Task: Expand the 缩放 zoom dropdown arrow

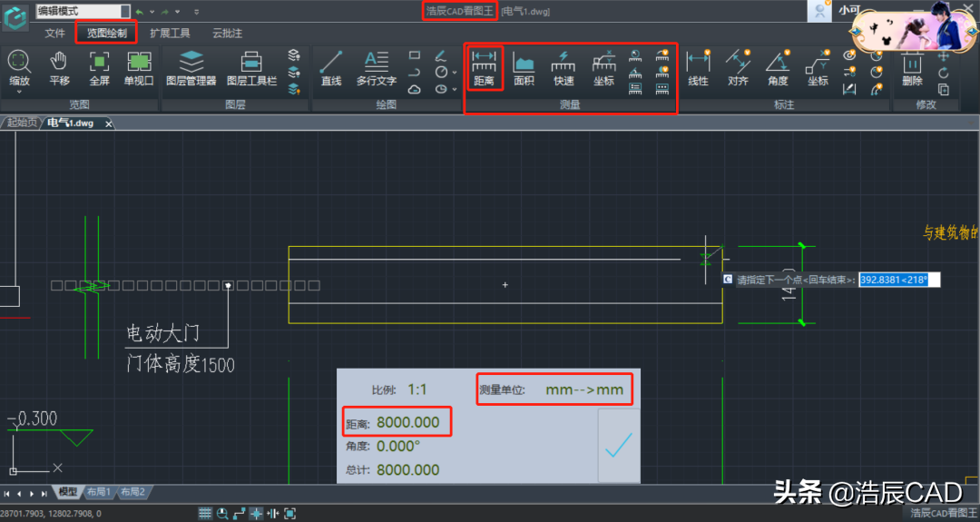Action: [19, 92]
